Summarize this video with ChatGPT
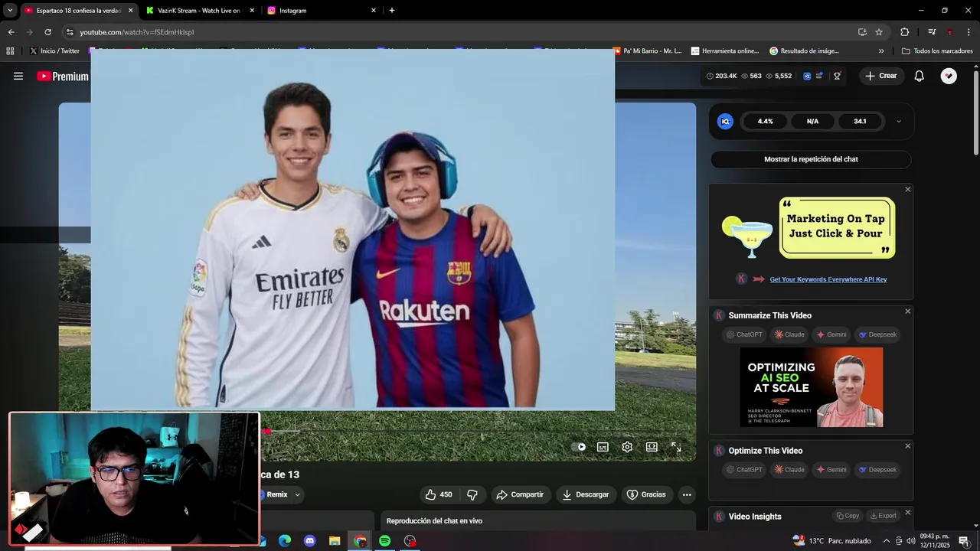This screenshot has height=551, width=980. (744, 334)
